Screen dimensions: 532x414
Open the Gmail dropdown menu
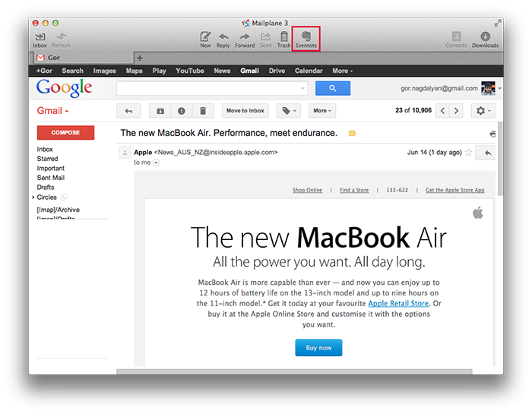click(x=52, y=111)
